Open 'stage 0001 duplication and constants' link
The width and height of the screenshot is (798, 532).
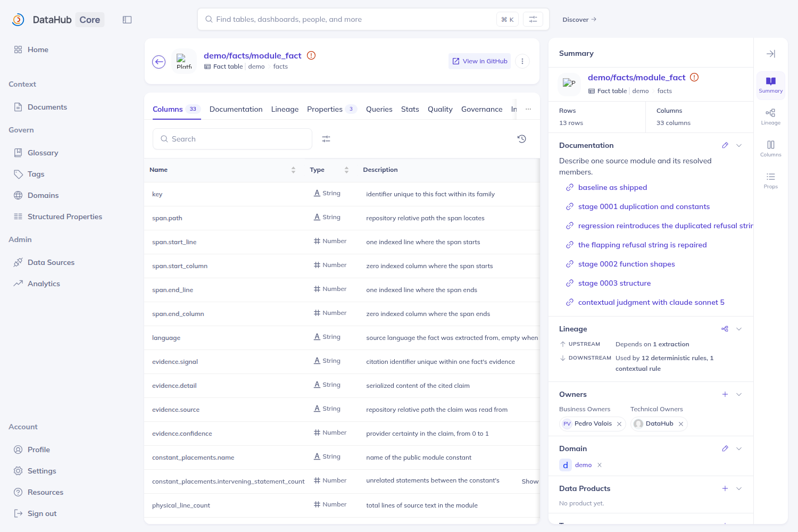pyautogui.click(x=644, y=206)
